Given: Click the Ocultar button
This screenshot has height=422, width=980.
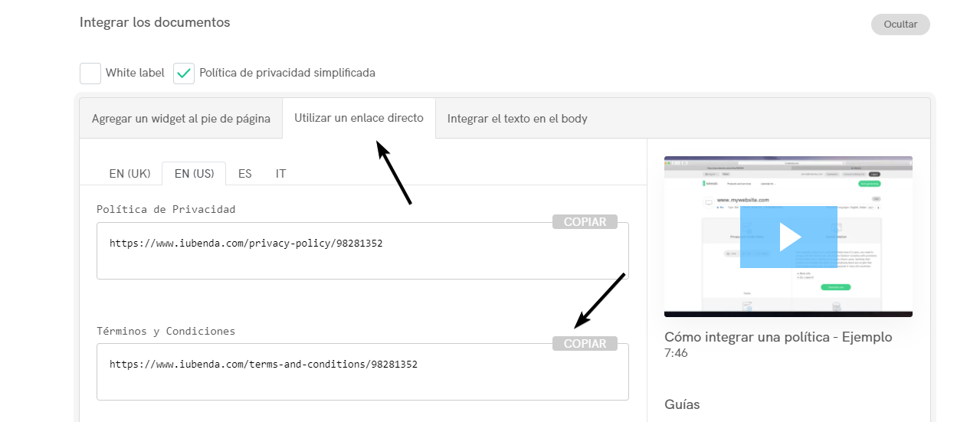Looking at the screenshot, I should [x=900, y=25].
